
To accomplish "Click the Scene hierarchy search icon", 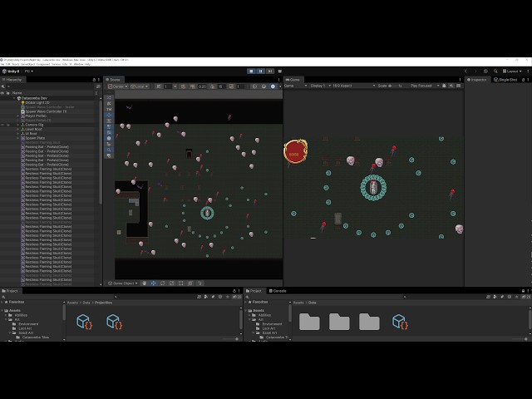I will [x=98, y=86].
